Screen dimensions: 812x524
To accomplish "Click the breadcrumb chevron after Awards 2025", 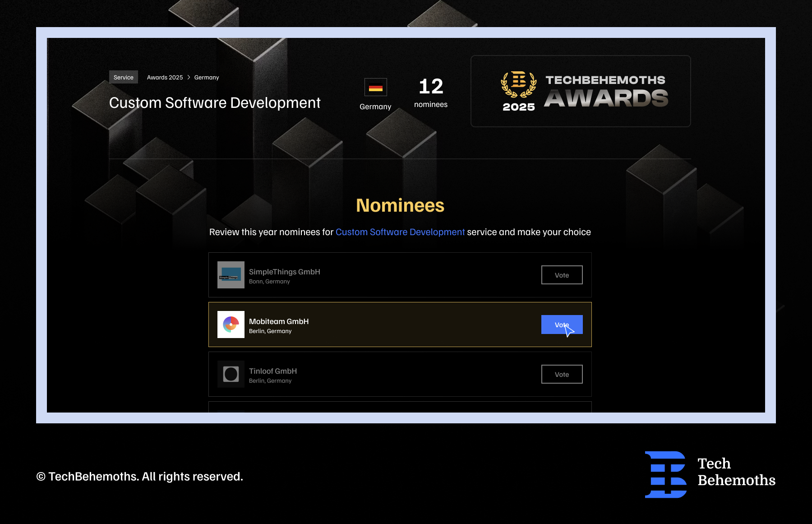I will pyautogui.click(x=189, y=77).
